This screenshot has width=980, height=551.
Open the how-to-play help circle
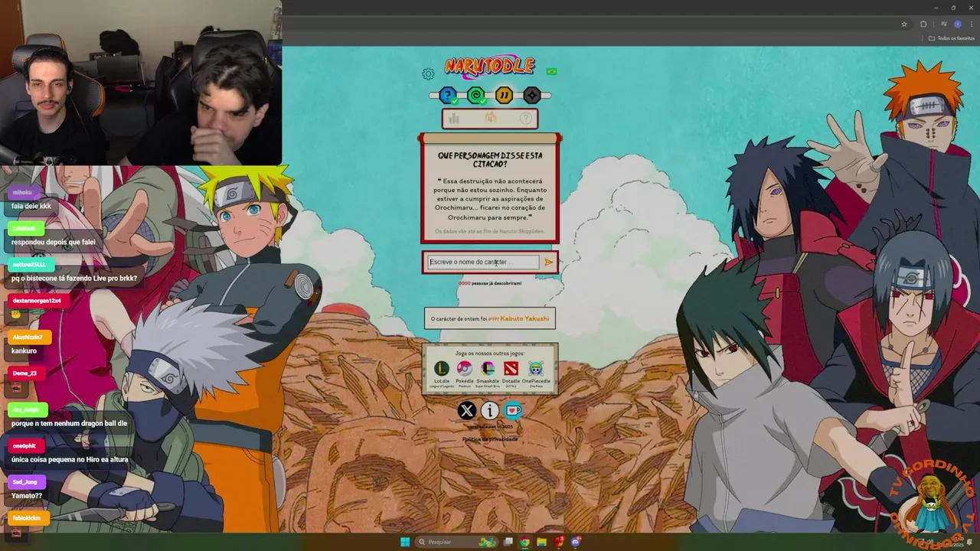pos(526,119)
